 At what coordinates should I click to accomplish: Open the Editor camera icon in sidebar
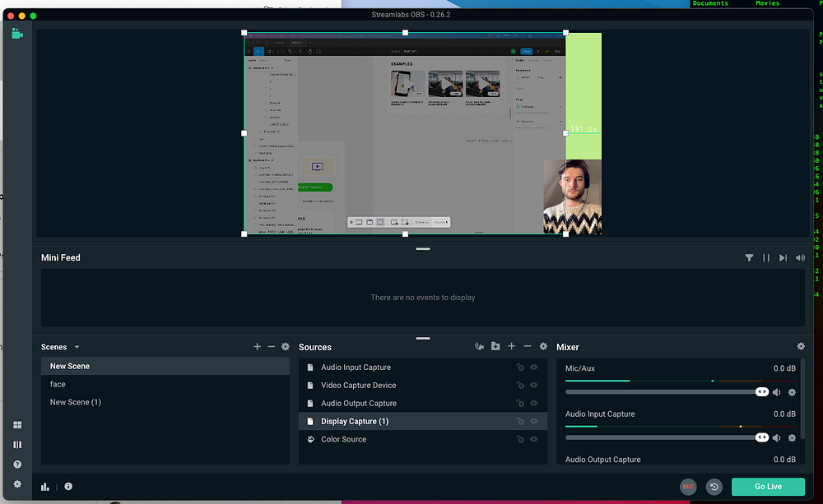17,34
